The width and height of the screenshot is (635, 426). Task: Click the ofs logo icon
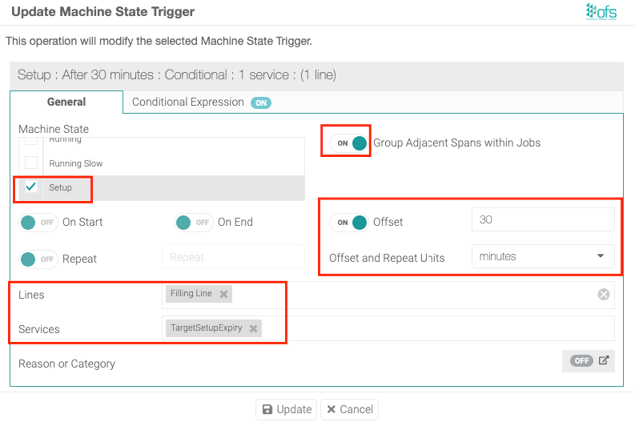point(603,12)
